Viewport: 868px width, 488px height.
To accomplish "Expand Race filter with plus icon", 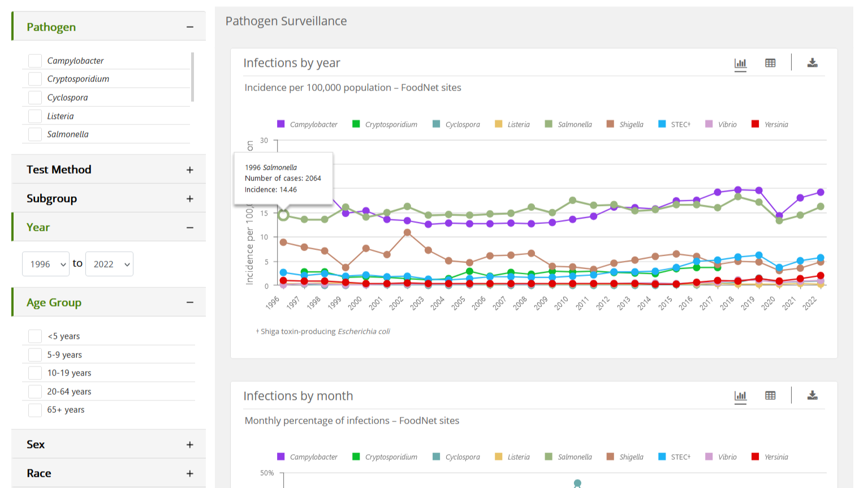I will tap(190, 473).
